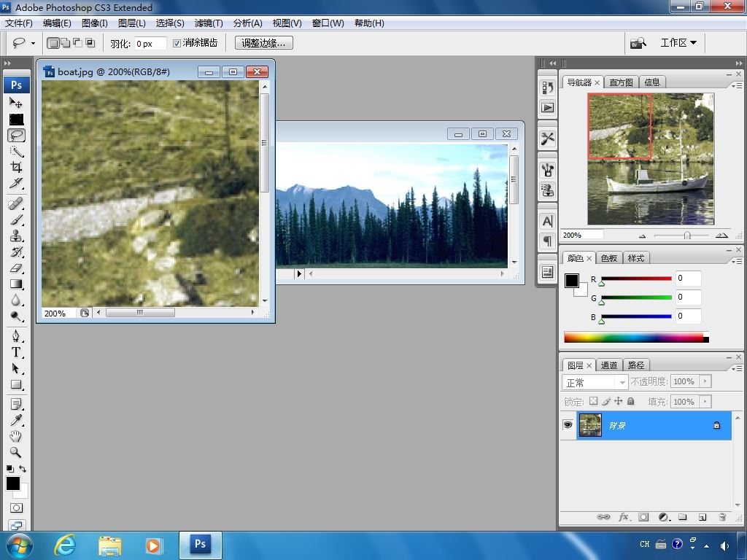747x560 pixels.
Task: Open the 正常 blend mode dropdown
Action: [595, 382]
